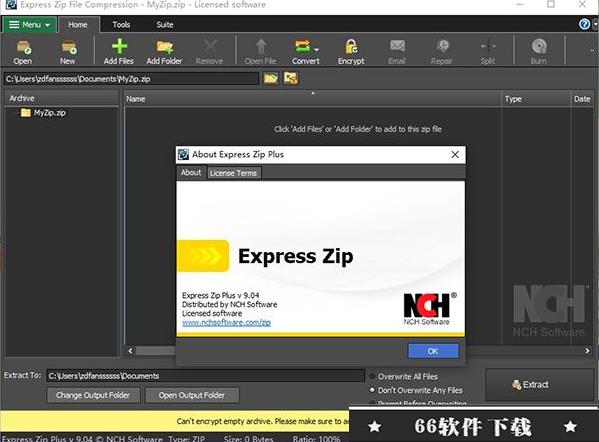Sort by the Date column header

click(x=583, y=99)
